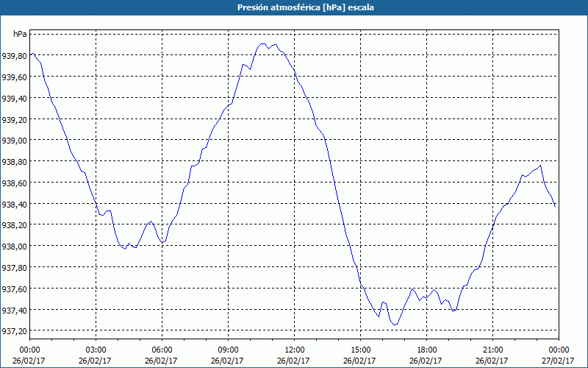Click the 03:00 time axis label
This screenshot has width=588, height=368.
click(x=96, y=350)
